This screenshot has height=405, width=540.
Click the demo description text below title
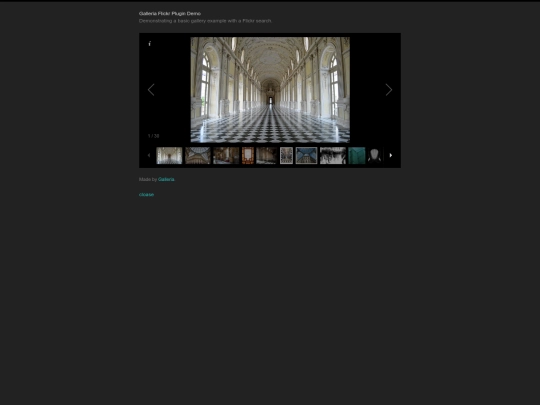click(205, 21)
